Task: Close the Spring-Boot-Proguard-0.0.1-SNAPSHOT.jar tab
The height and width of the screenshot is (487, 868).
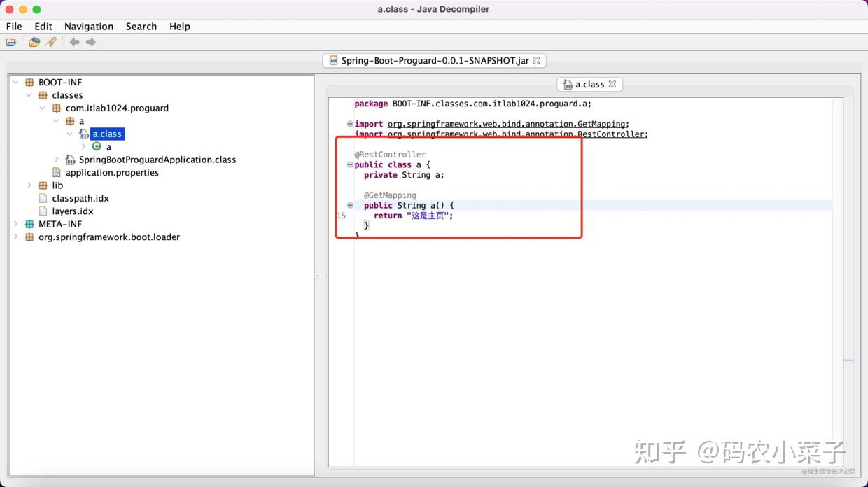Action: click(x=536, y=60)
